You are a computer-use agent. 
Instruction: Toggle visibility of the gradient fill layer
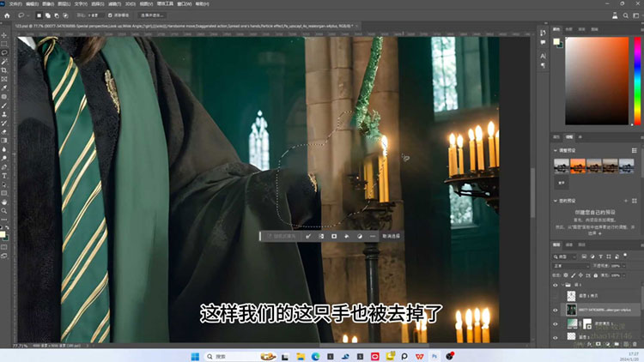pos(556,323)
